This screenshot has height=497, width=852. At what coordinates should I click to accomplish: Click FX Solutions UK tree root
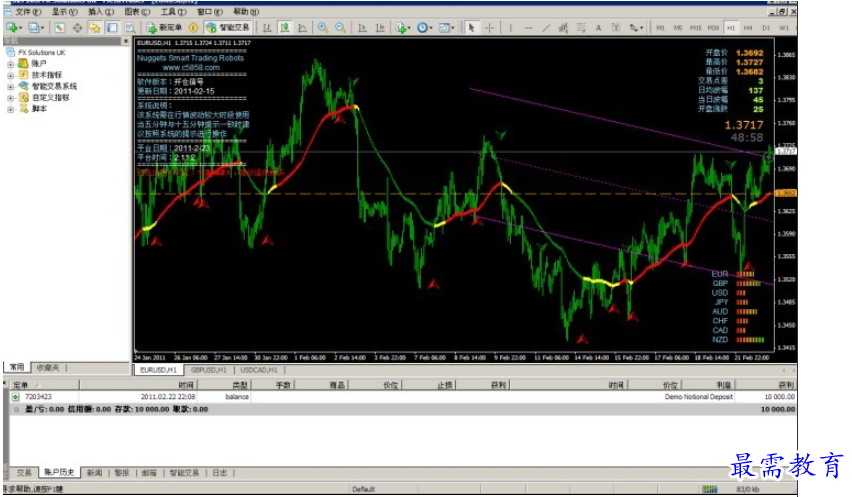tap(41, 53)
